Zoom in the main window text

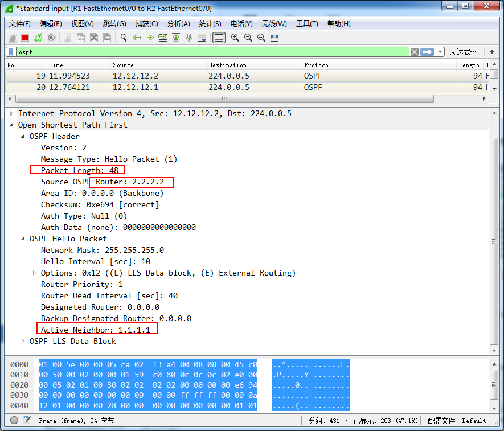(x=235, y=38)
